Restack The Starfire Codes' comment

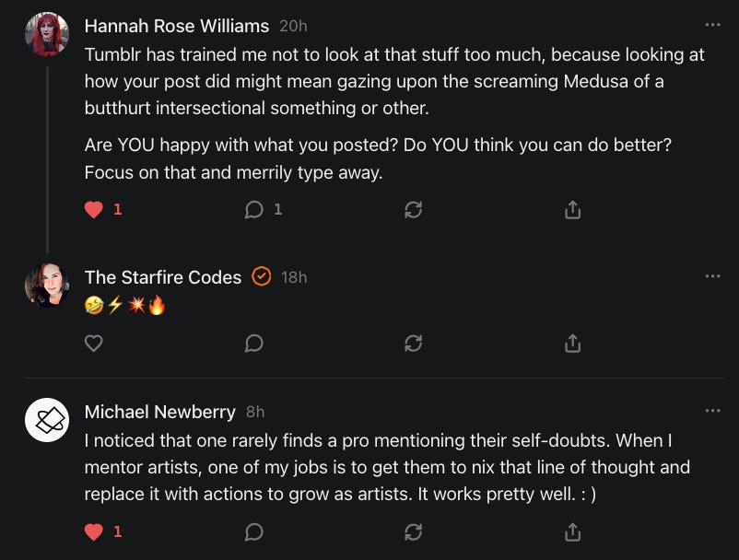point(413,344)
